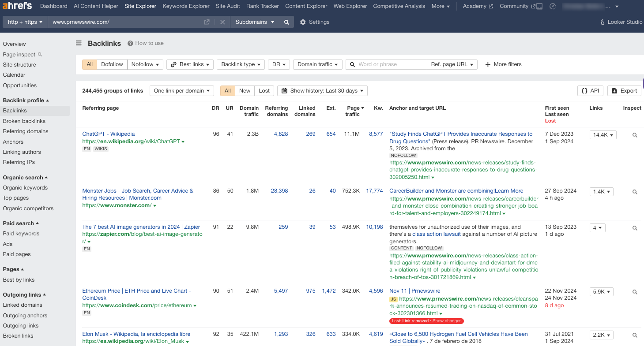Inspect the CoinDesk Ethereum Price row
This screenshot has height=346, width=644.
click(x=635, y=292)
